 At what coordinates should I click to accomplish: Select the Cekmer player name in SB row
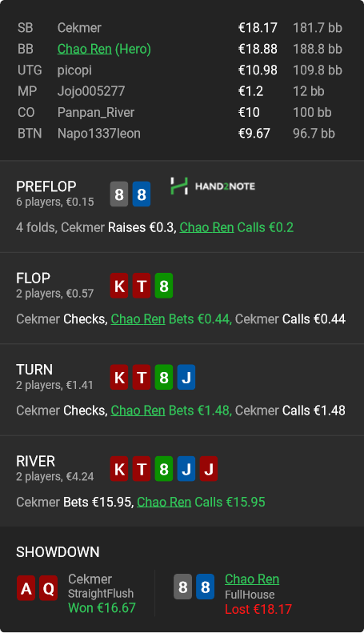tap(79, 28)
